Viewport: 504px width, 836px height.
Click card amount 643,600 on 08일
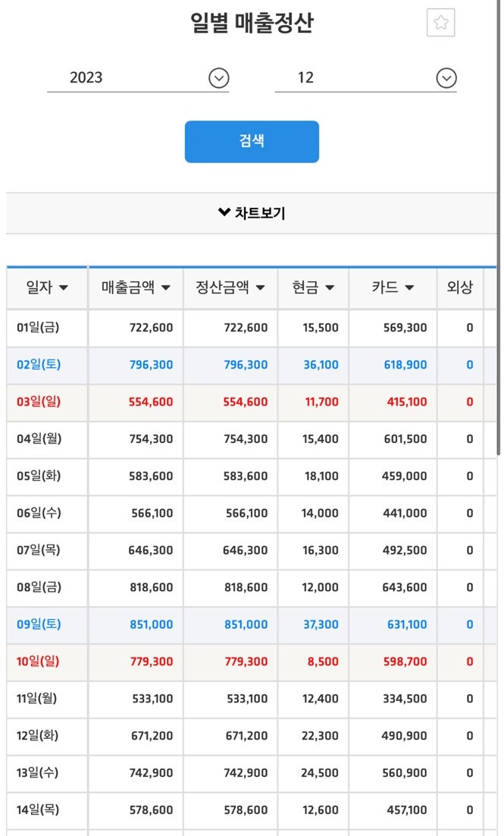(x=405, y=588)
